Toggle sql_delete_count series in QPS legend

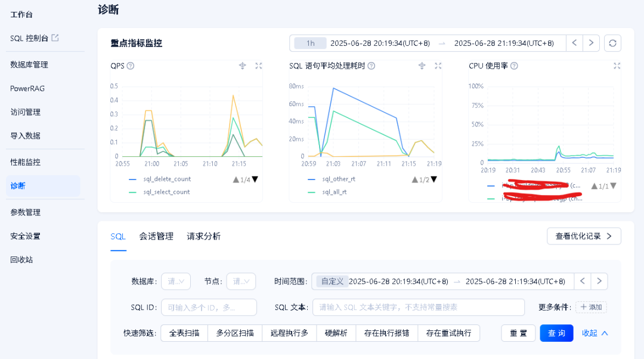pos(160,179)
